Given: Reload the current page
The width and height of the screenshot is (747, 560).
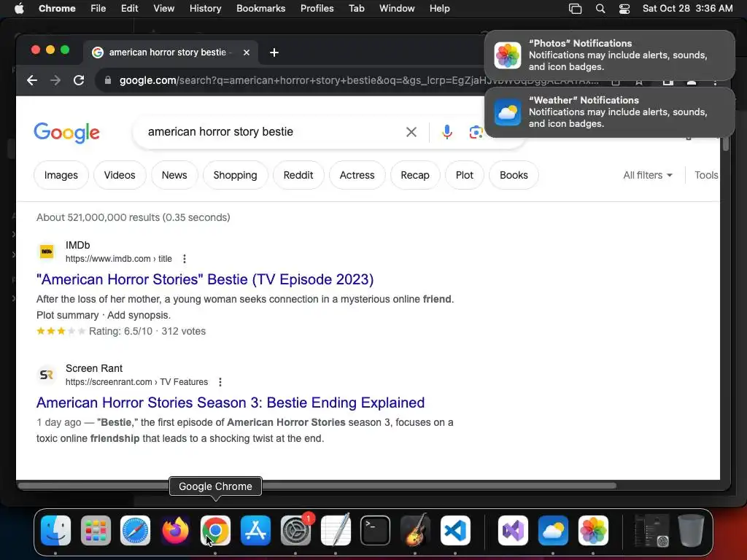Looking at the screenshot, I should [79, 80].
